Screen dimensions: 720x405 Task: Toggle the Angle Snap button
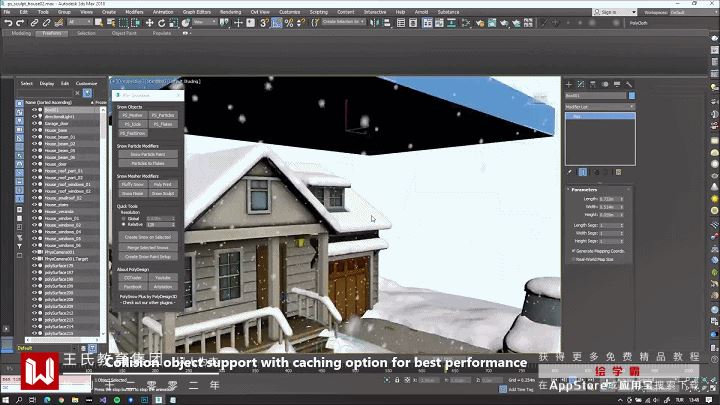coord(276,22)
